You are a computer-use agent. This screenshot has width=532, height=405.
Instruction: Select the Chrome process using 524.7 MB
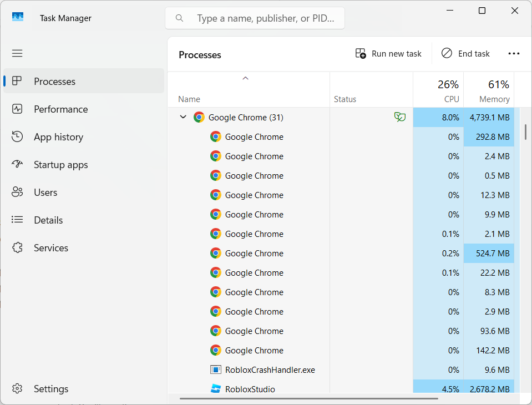pyautogui.click(x=254, y=253)
